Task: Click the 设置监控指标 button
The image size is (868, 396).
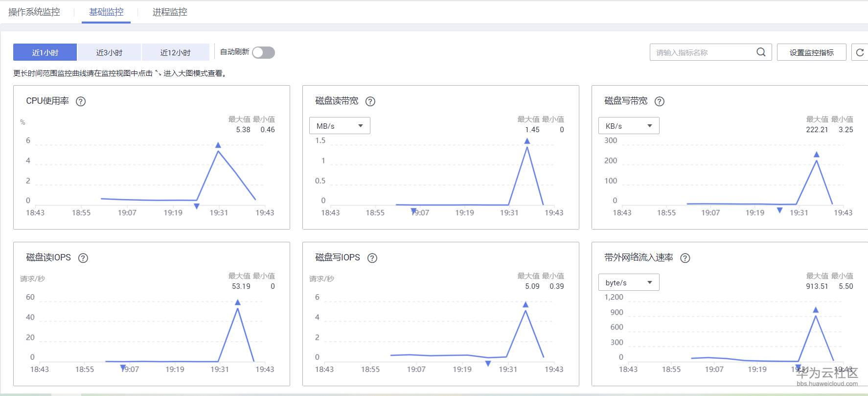Action: (x=811, y=52)
